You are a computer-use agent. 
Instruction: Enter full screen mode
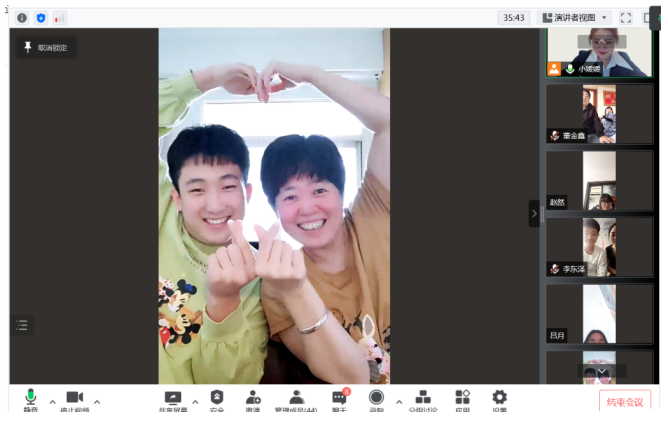point(626,18)
